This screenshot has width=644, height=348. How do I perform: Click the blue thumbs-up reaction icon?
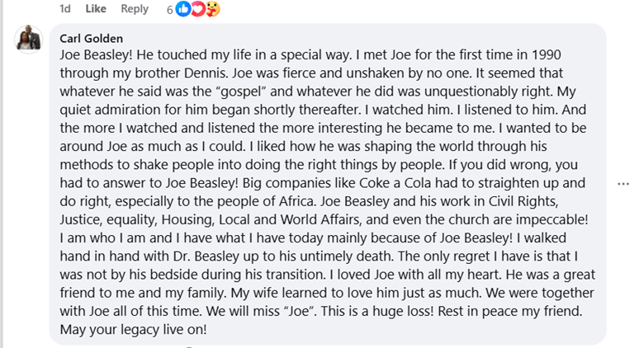coord(182,9)
